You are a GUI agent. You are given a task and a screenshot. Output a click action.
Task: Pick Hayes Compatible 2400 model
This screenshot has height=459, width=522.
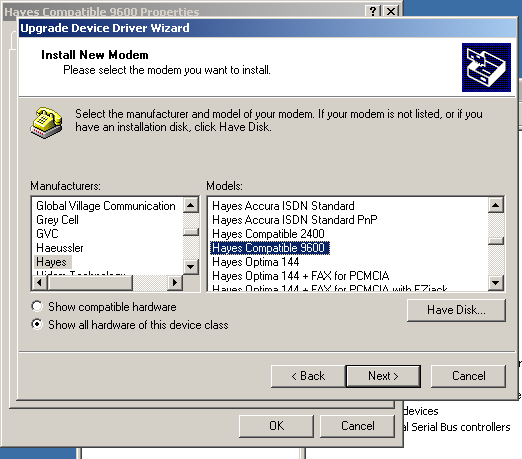click(x=268, y=234)
